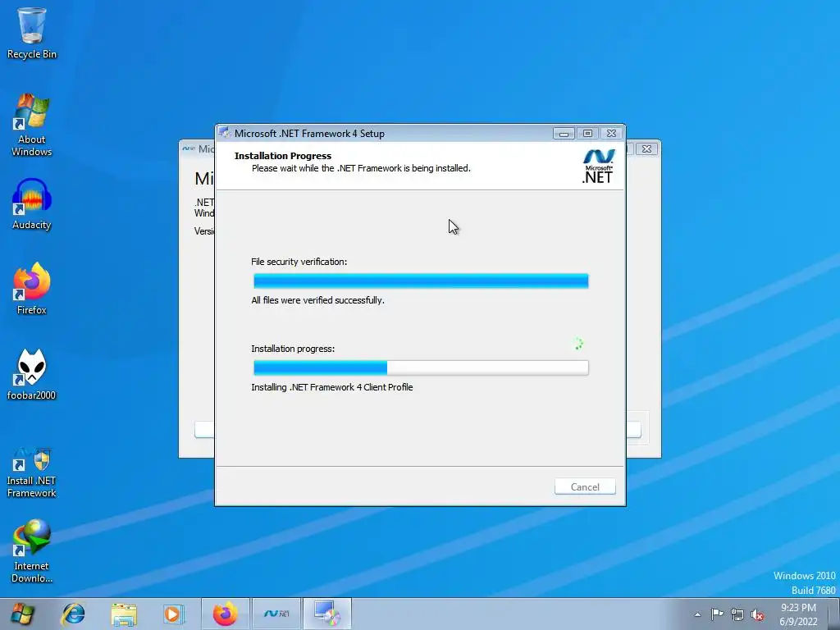Screen dimensions: 840x630
Task: Open the network status tray icon
Action: coord(737,614)
